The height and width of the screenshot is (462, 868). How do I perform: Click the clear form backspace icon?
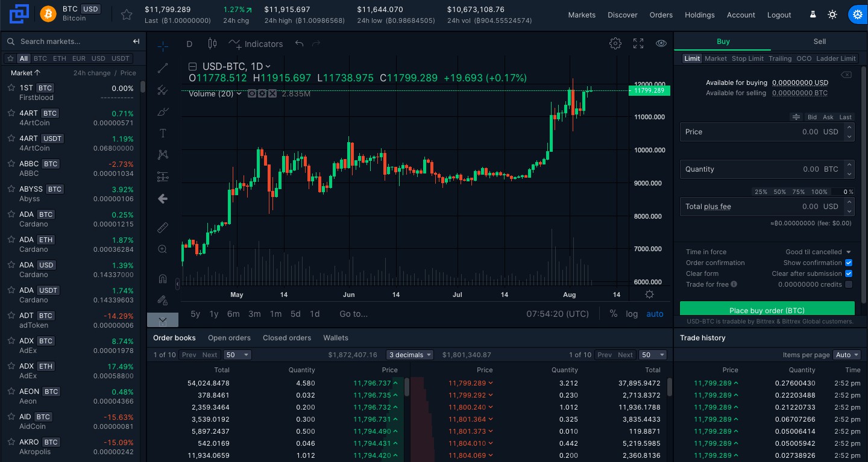(846, 75)
